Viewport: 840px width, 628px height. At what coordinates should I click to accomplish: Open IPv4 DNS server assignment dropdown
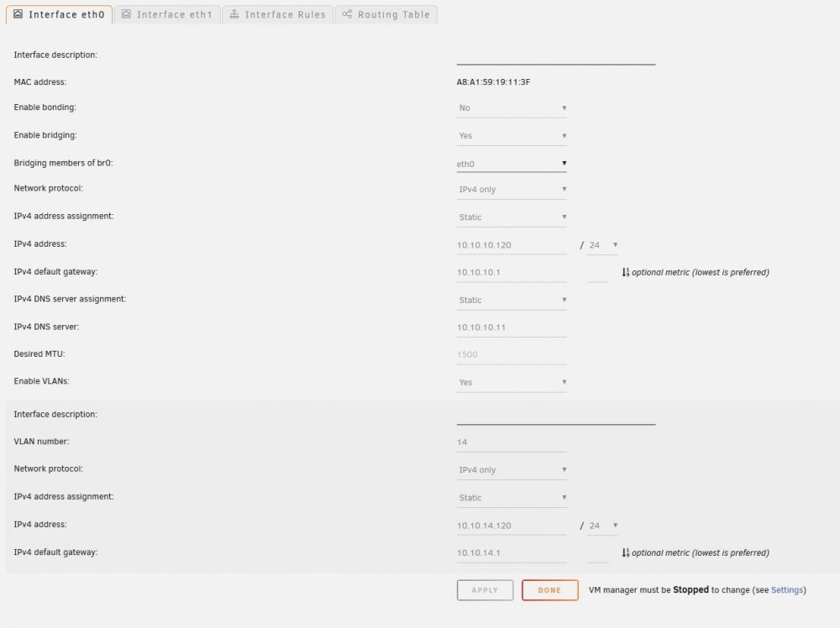512,301
